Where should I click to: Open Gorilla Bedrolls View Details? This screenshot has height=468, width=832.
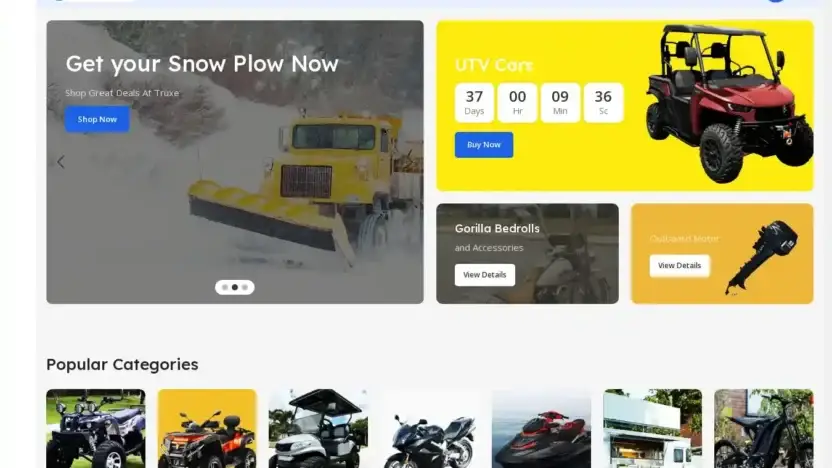click(x=484, y=274)
